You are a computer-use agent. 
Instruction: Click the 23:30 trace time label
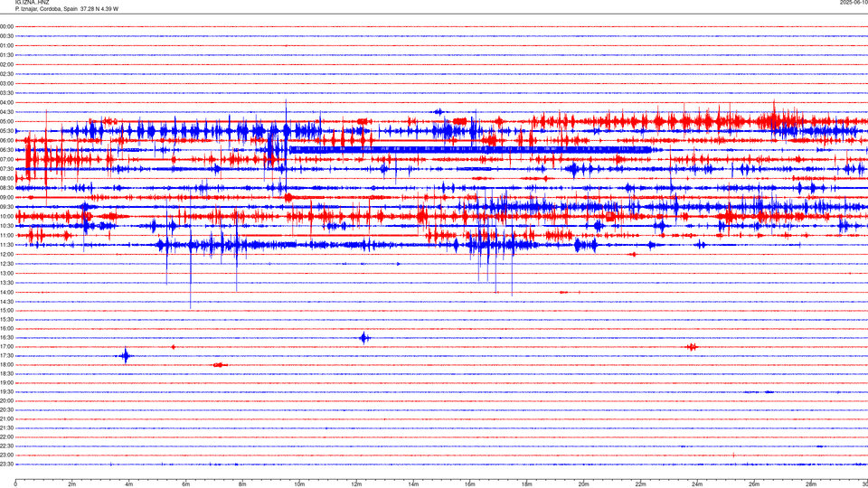(x=6, y=465)
